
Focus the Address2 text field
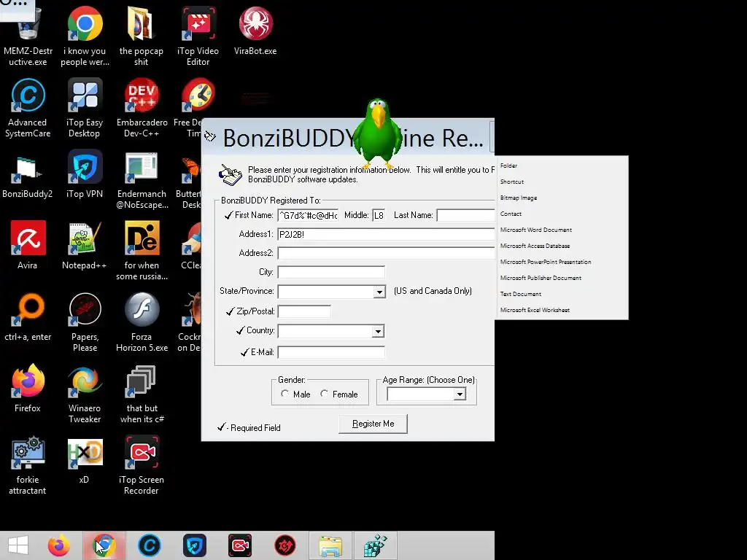(x=386, y=253)
